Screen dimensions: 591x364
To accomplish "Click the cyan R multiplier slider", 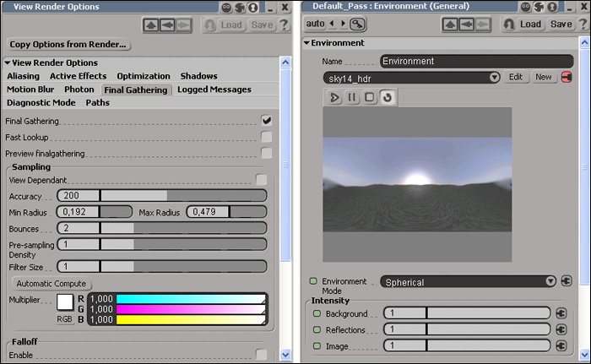I will click(191, 299).
